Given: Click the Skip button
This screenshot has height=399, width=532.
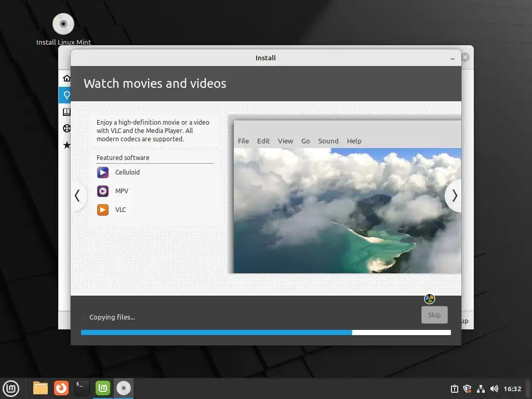Looking at the screenshot, I should 434,315.
